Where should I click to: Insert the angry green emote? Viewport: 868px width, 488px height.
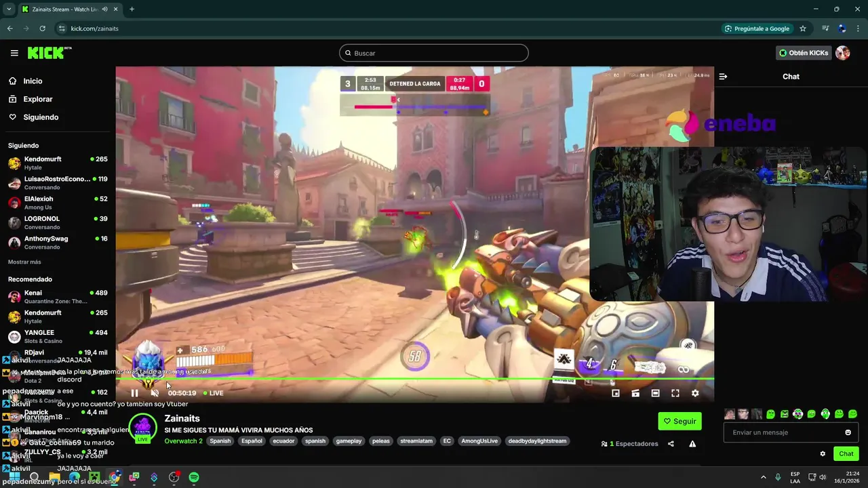point(785,414)
